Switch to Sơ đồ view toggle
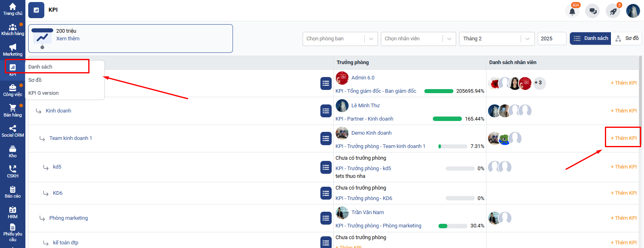 [627, 38]
